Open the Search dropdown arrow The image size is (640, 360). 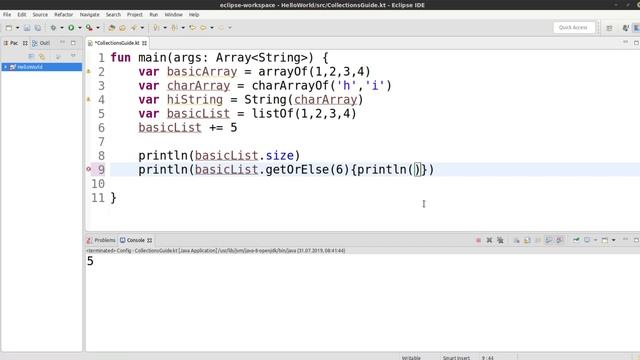tap(142, 28)
